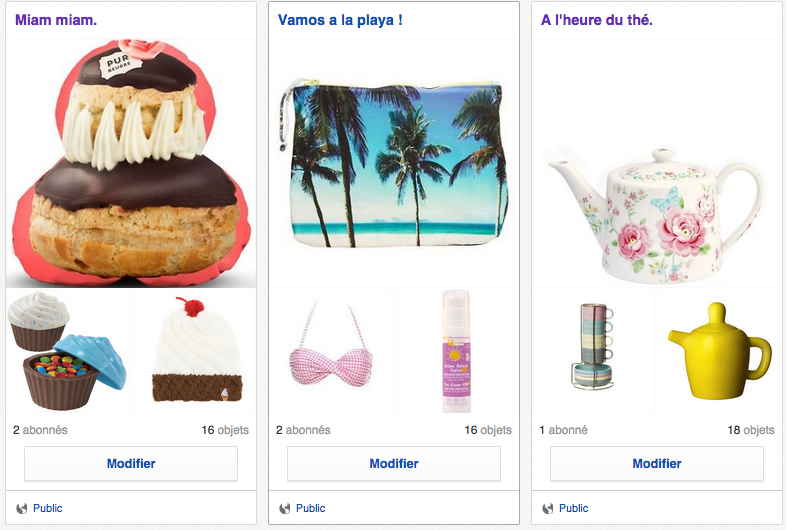Click Modifier button for Vamos a la playa
This screenshot has width=786, height=530.
pyautogui.click(x=394, y=463)
